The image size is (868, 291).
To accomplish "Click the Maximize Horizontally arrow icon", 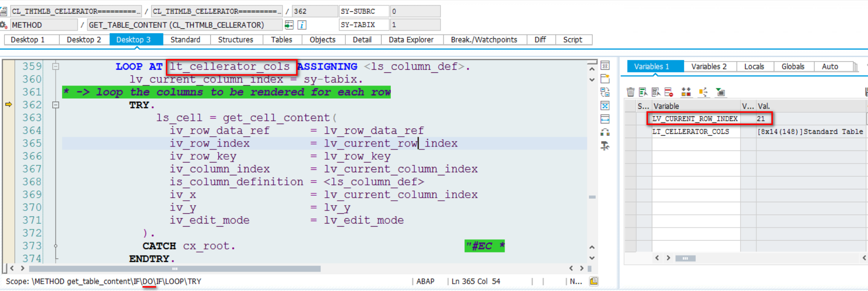I will click(605, 119).
